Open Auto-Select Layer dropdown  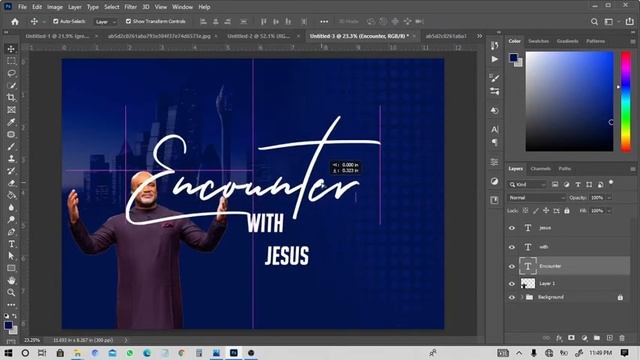tap(105, 22)
